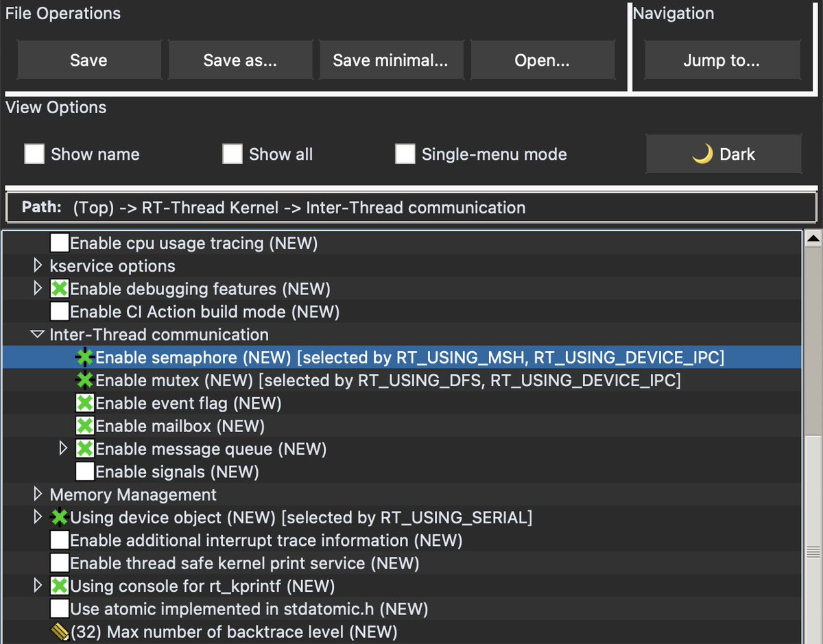Select Enable event flag (NEW) text
The image size is (823, 644).
click(x=189, y=403)
